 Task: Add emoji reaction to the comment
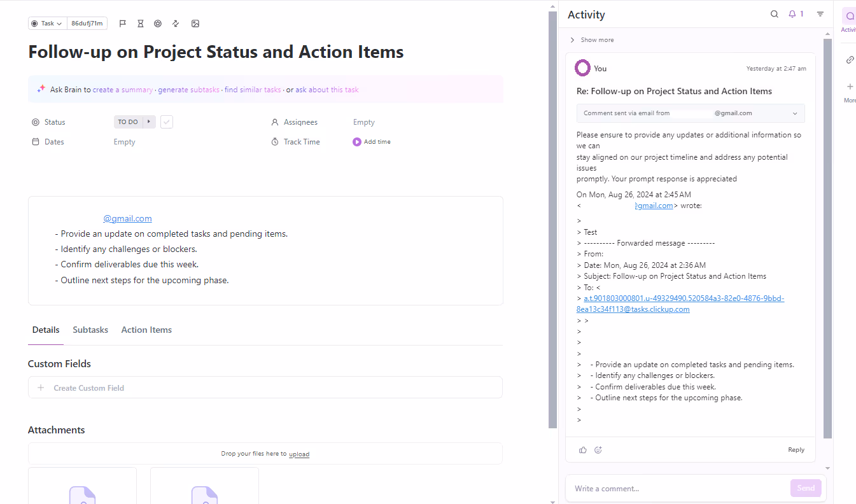pos(598,450)
